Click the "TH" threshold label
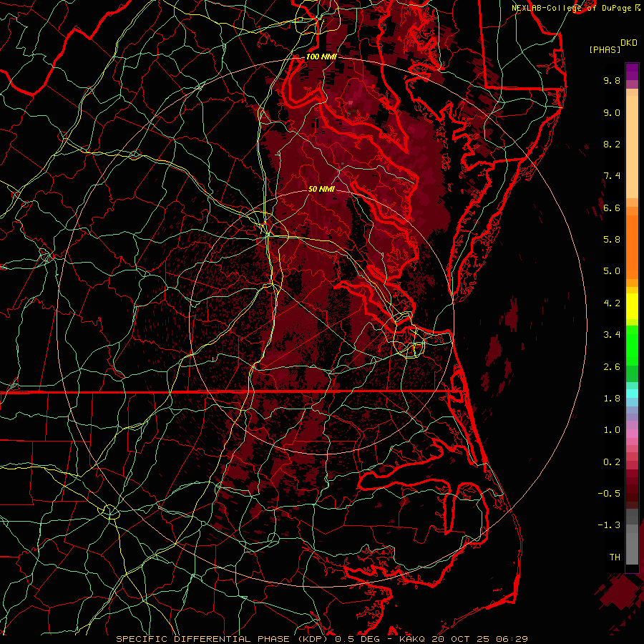This screenshot has width=644, height=644. tap(615, 557)
